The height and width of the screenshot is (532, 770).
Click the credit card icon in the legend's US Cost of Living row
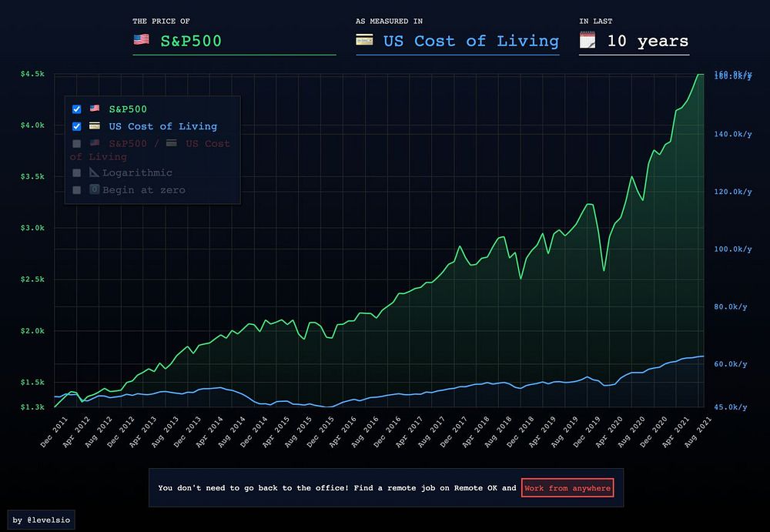click(x=95, y=125)
